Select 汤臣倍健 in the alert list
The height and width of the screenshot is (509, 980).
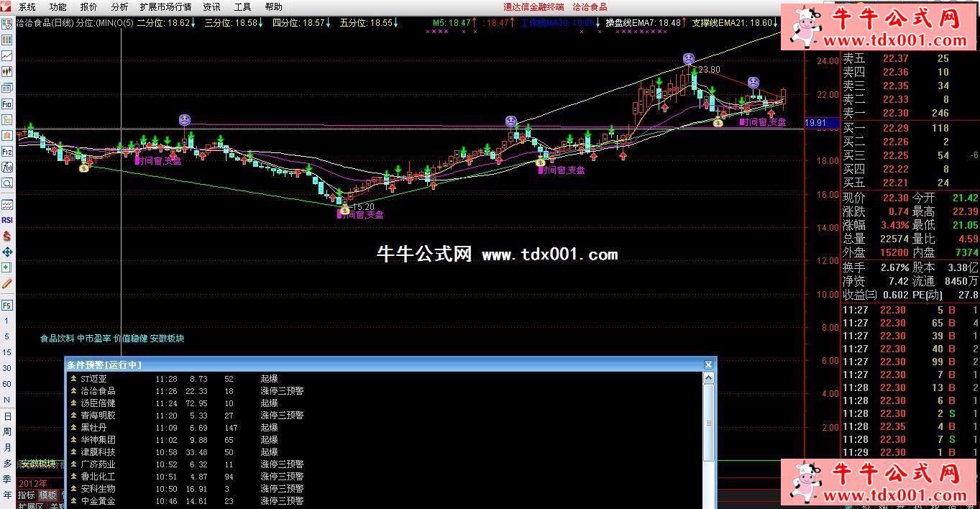coord(99,403)
